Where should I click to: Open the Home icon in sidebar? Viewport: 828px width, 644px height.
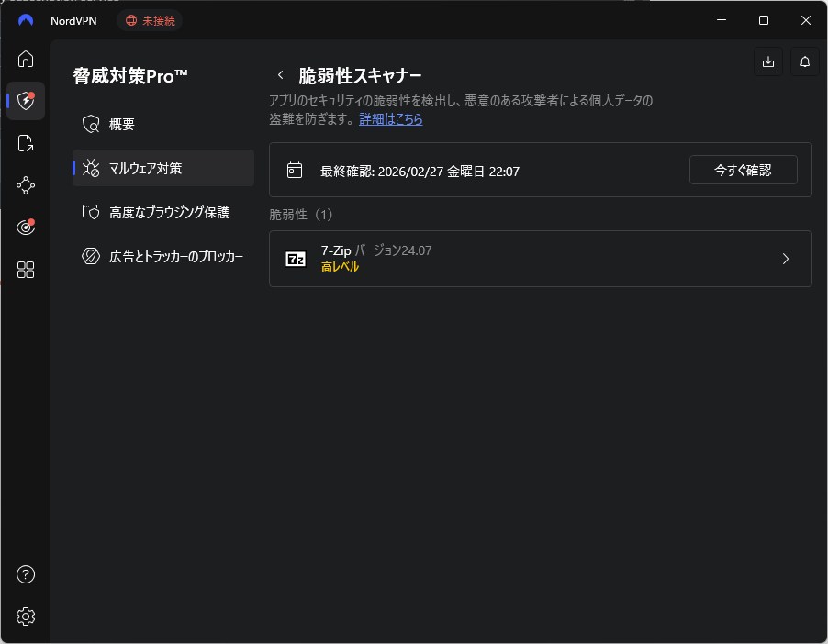point(26,59)
